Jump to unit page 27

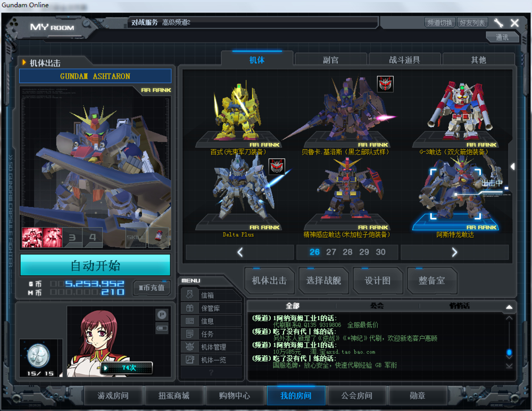coord(331,252)
